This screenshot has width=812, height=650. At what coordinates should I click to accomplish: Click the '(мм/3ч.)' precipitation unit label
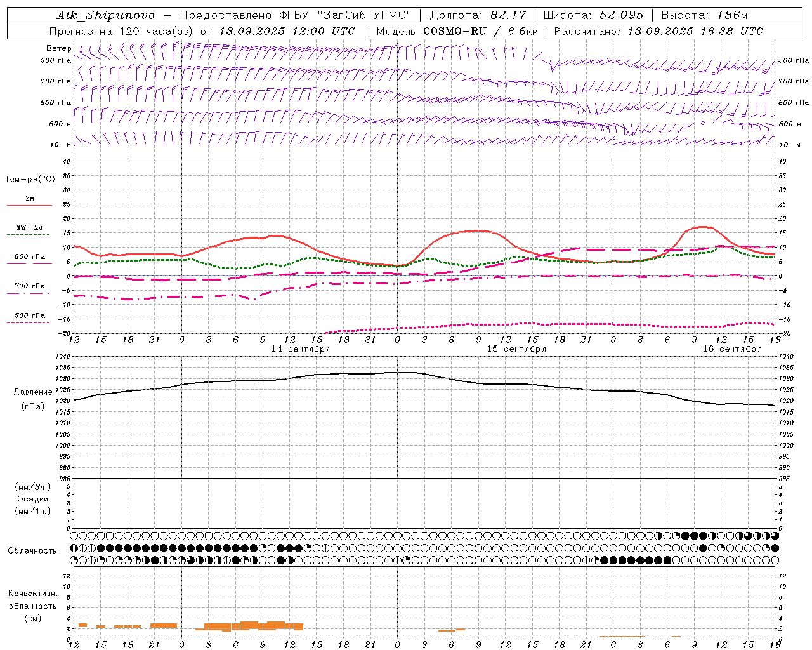click(33, 487)
